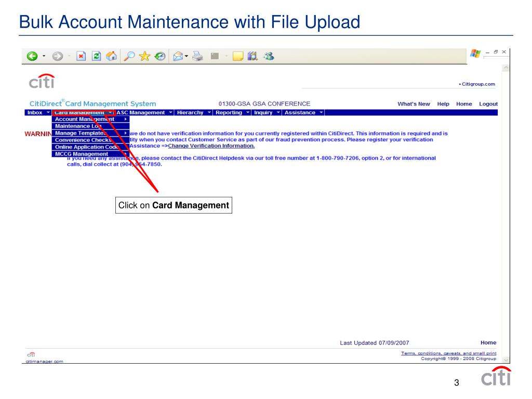The width and height of the screenshot is (532, 399).
Task: Click the yellow note toolbar icon
Action: [x=238, y=56]
